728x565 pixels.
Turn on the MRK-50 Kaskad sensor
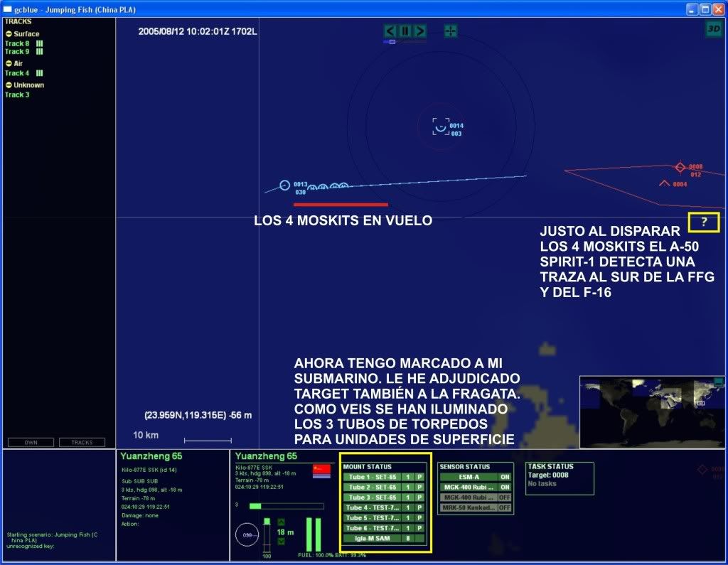point(504,507)
